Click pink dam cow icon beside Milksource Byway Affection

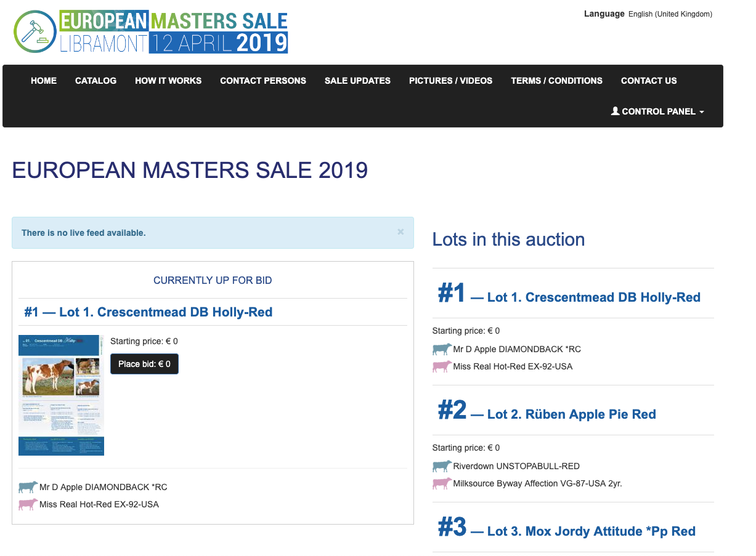click(x=442, y=483)
